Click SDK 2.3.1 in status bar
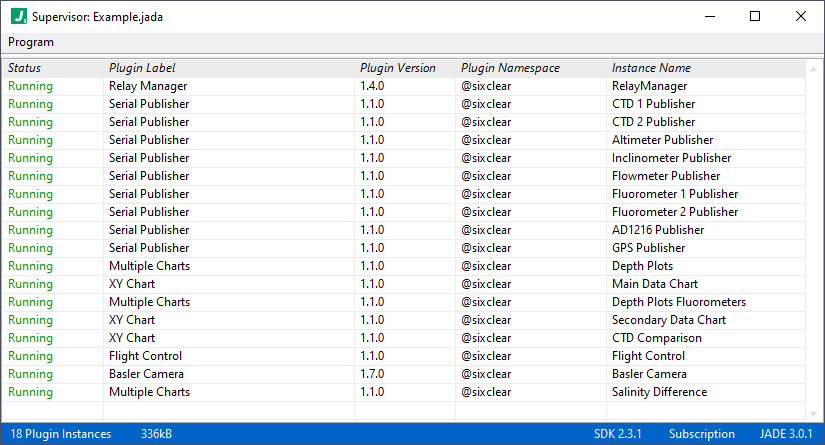 (618, 434)
